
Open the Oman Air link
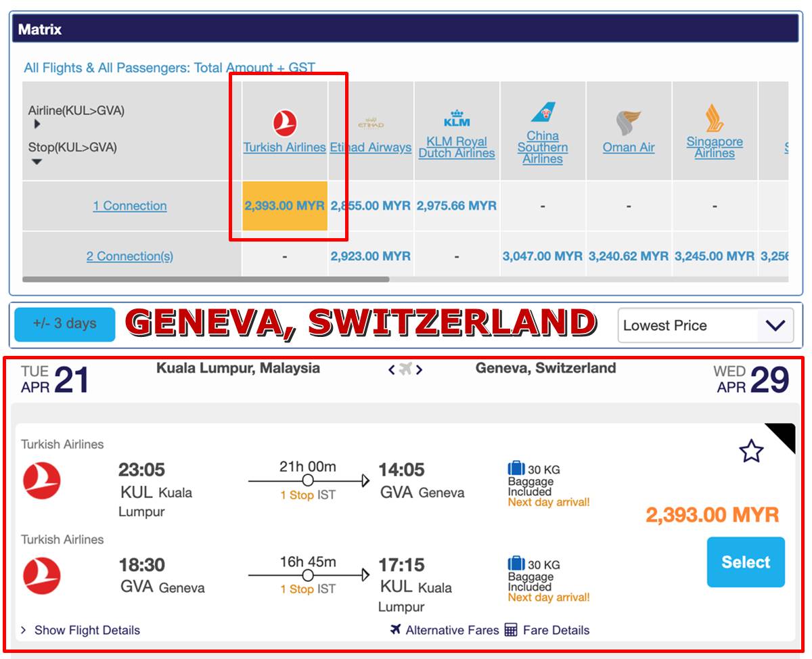(629, 147)
